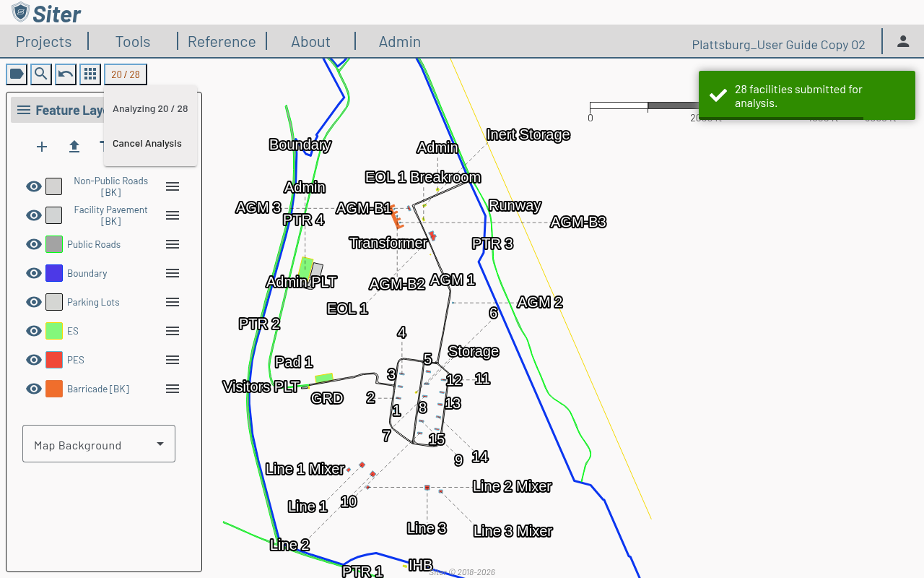Click the Siter logo
The height and width of the screenshot is (578, 924).
coord(46,12)
